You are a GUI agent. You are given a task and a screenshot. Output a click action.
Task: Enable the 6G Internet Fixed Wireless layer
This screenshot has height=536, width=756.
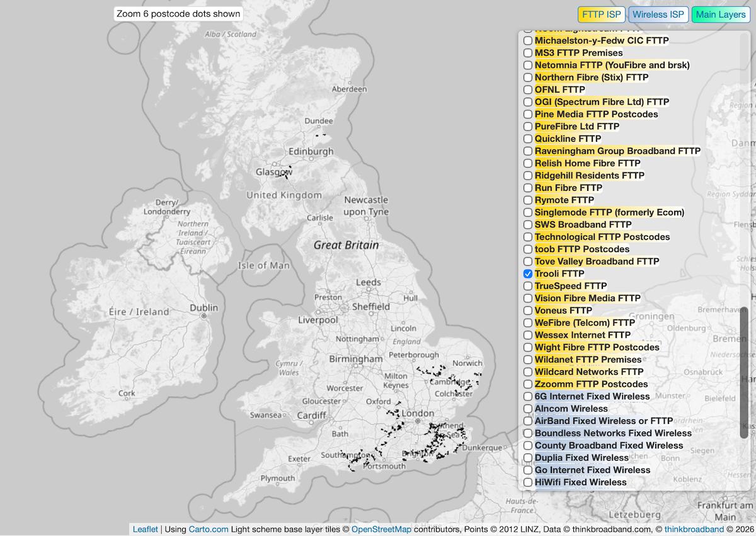[527, 396]
